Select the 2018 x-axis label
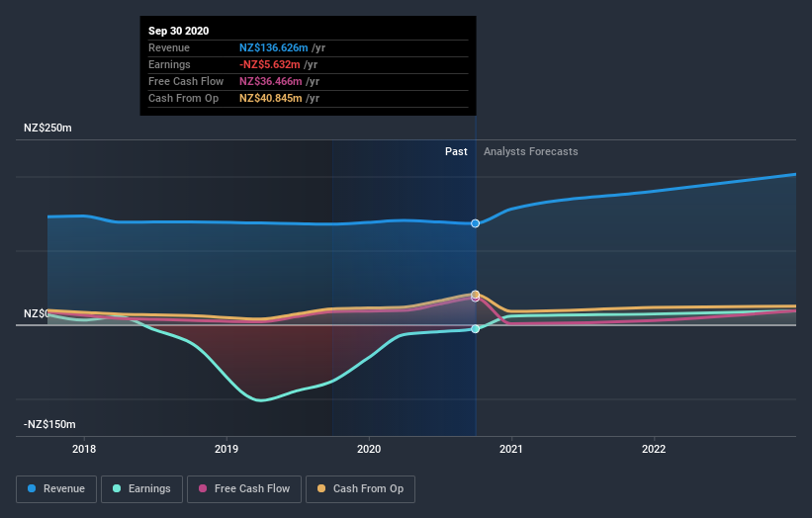 tap(84, 449)
